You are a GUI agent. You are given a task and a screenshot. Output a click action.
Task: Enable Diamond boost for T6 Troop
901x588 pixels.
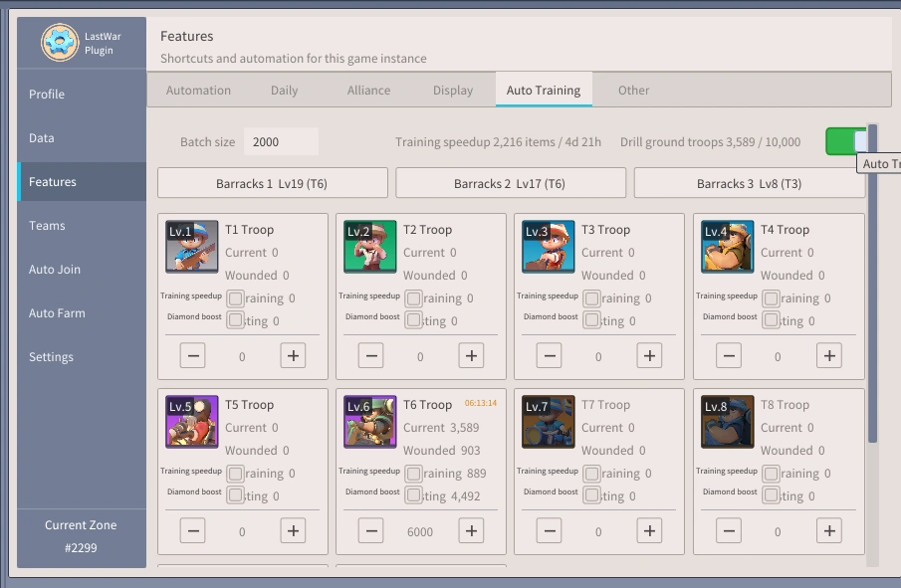(x=413, y=495)
